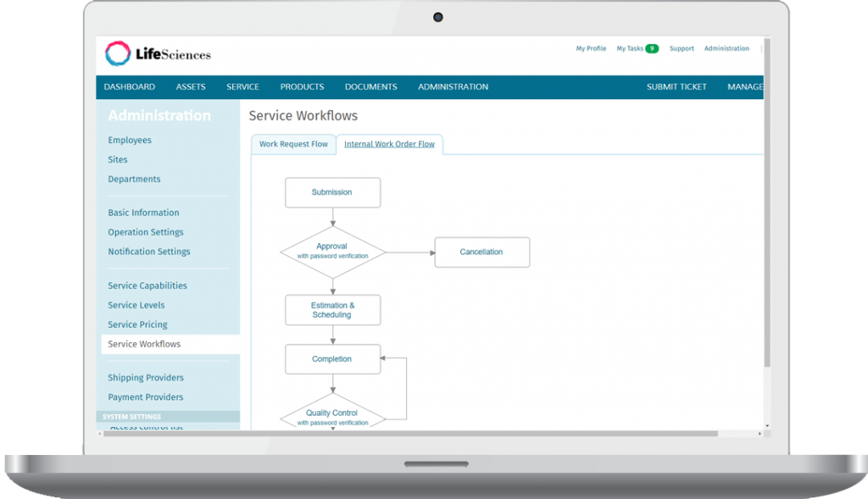Select the Estimation & Scheduling step
Viewport: 868px width, 499px height.
click(332, 310)
